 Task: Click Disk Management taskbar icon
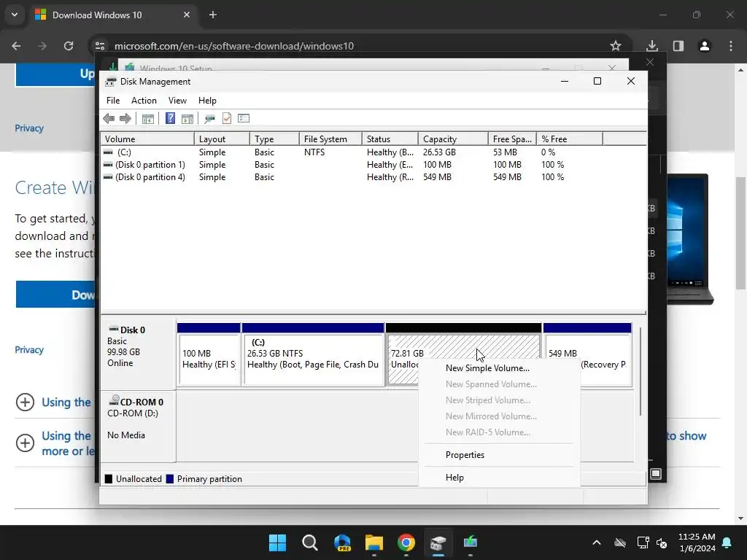438,542
